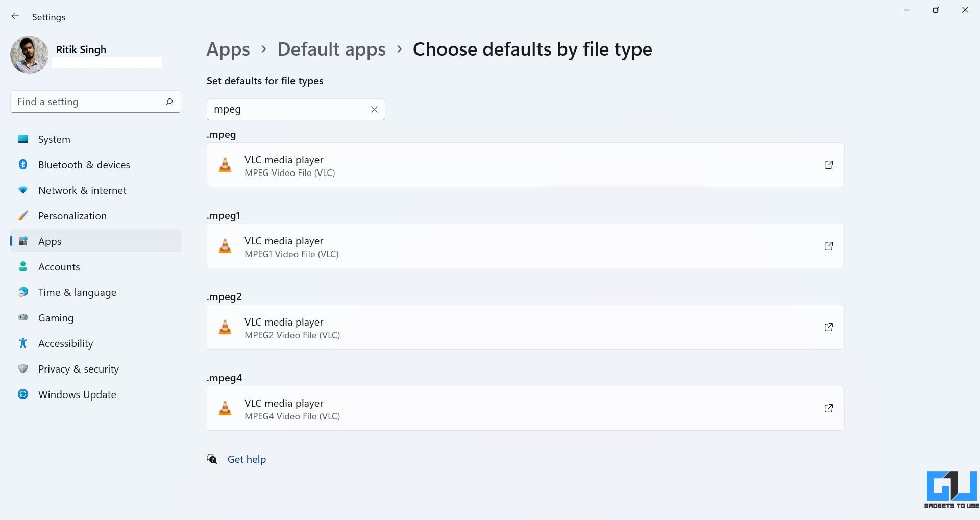Open the user profile picture

coord(29,55)
